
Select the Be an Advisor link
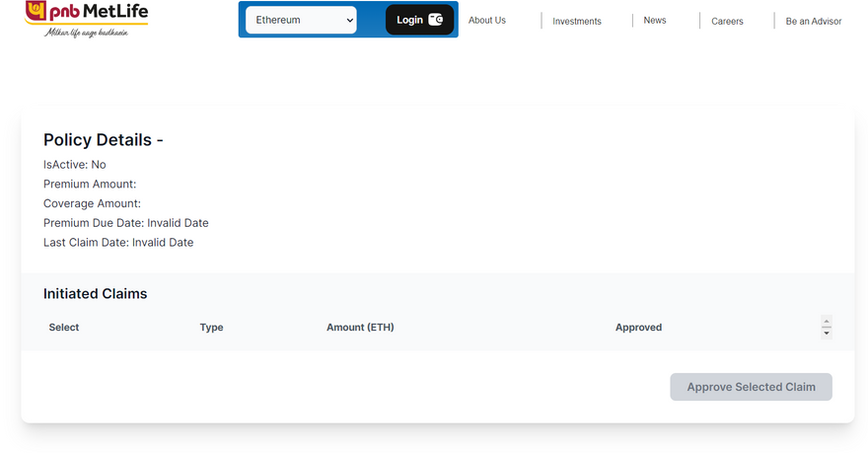[813, 21]
